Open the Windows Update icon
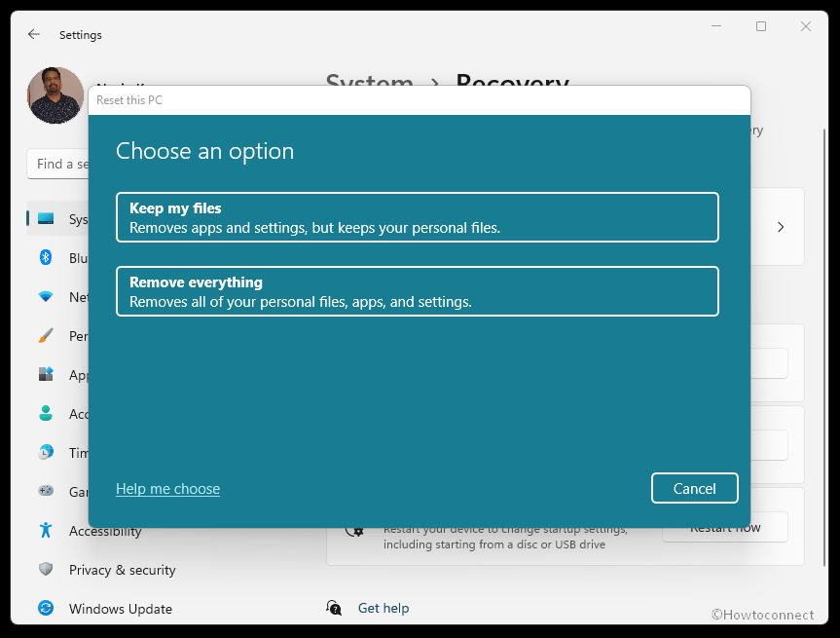The width and height of the screenshot is (840, 638). pyautogui.click(x=46, y=608)
